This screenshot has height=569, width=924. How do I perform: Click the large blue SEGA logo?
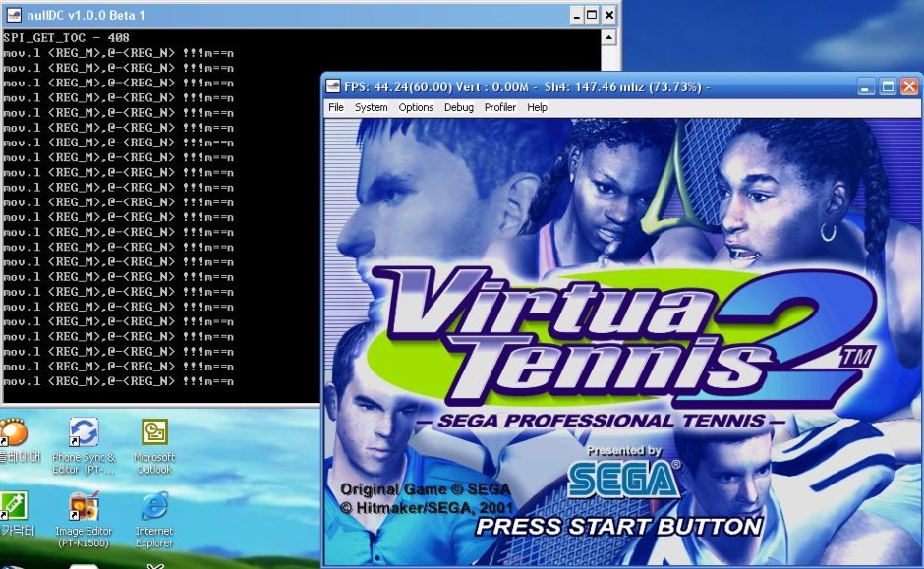pyautogui.click(x=623, y=479)
